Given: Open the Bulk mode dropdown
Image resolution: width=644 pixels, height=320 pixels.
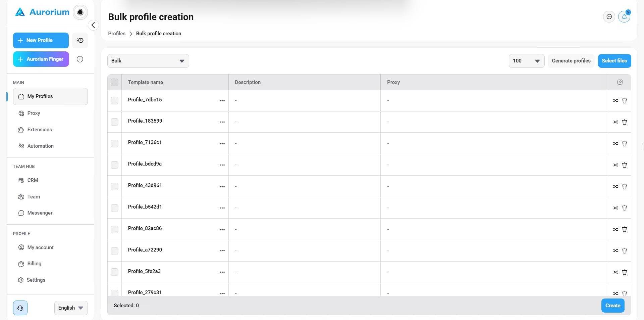Looking at the screenshot, I should click(148, 61).
